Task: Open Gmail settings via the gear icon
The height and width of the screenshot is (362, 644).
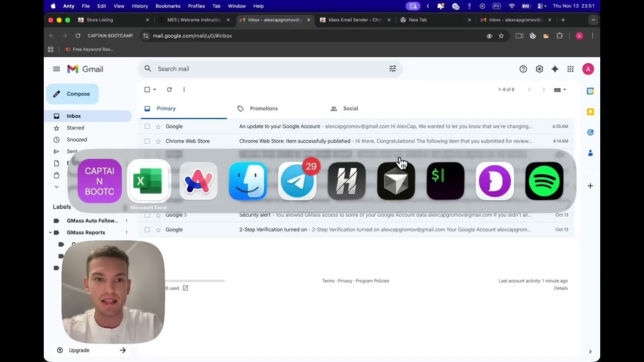Action: (539, 69)
